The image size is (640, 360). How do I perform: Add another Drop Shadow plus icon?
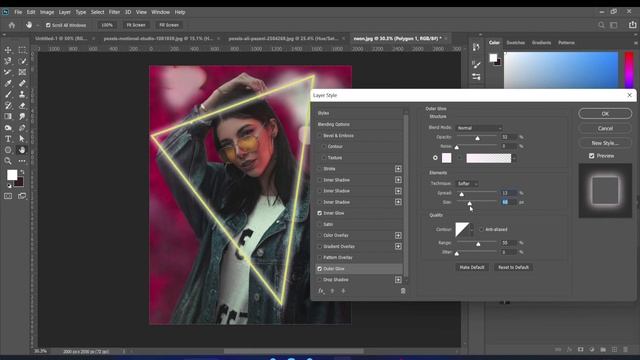pos(398,280)
